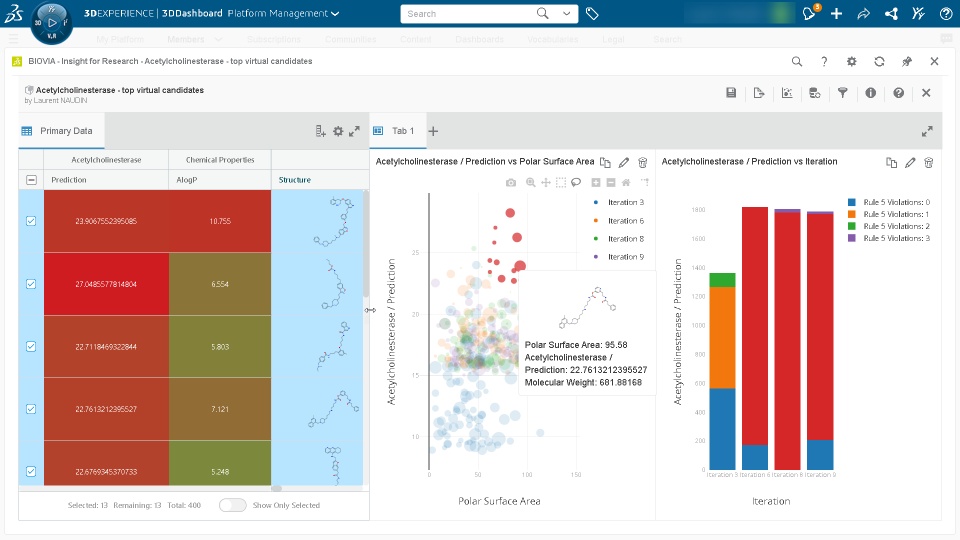Expand the search options chevron
Image resolution: width=960 pixels, height=540 pixels.
[x=566, y=13]
